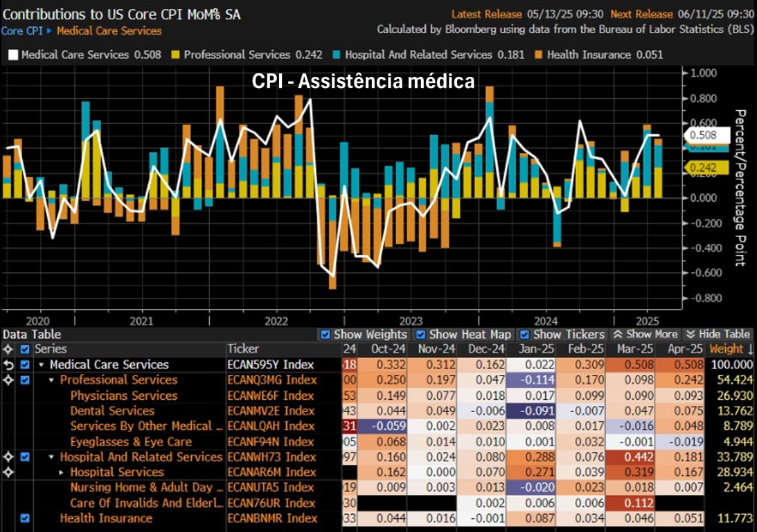
Task: Click the ECANWH73 Index ticker
Action: 271,456
